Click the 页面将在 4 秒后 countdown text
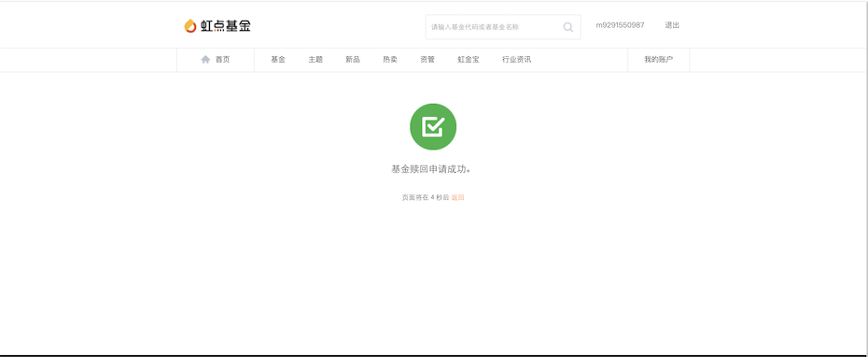868x357 pixels. point(426,197)
